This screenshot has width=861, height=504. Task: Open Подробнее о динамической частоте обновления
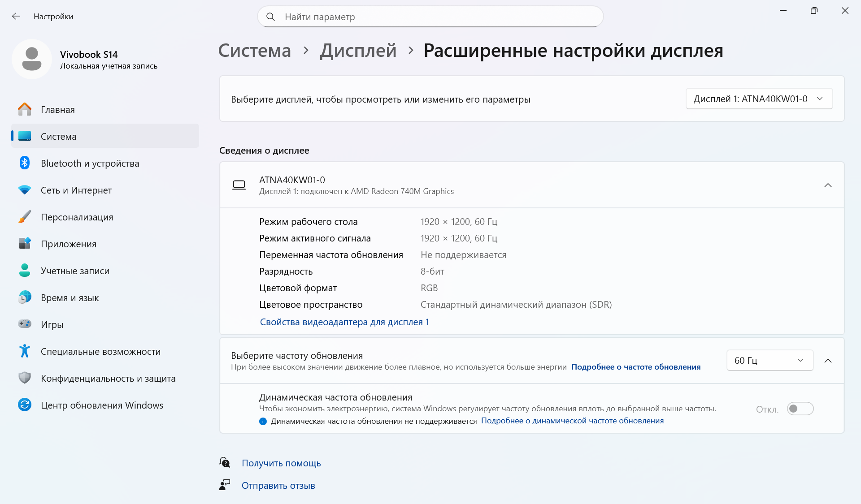[x=572, y=421]
